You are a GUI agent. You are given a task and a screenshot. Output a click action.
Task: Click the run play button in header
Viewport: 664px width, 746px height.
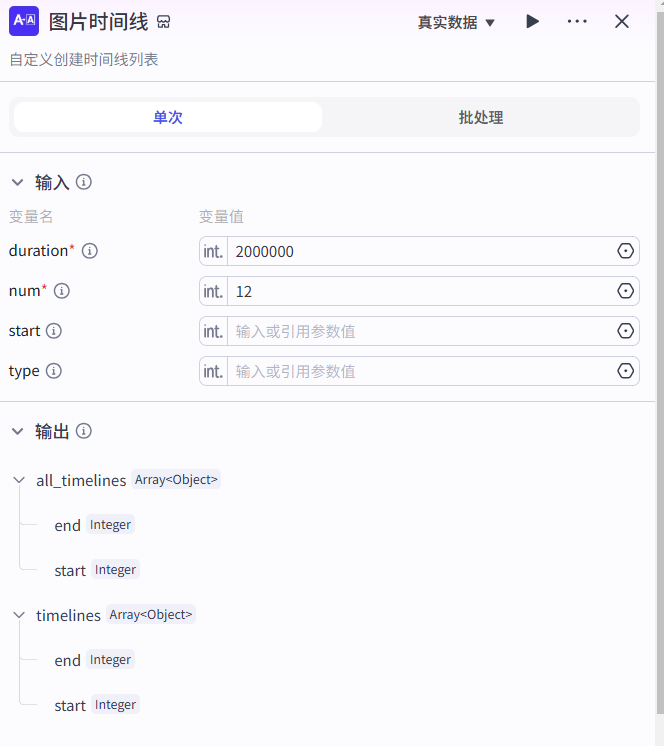(x=533, y=21)
